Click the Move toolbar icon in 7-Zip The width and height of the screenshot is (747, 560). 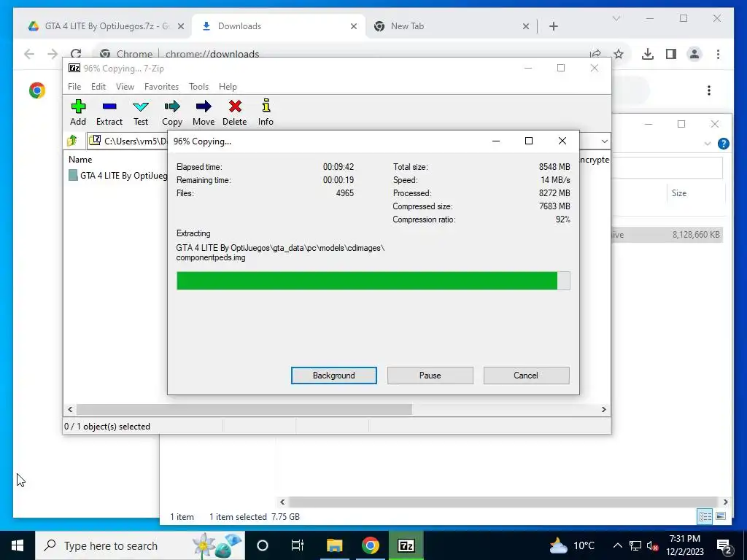tap(204, 112)
